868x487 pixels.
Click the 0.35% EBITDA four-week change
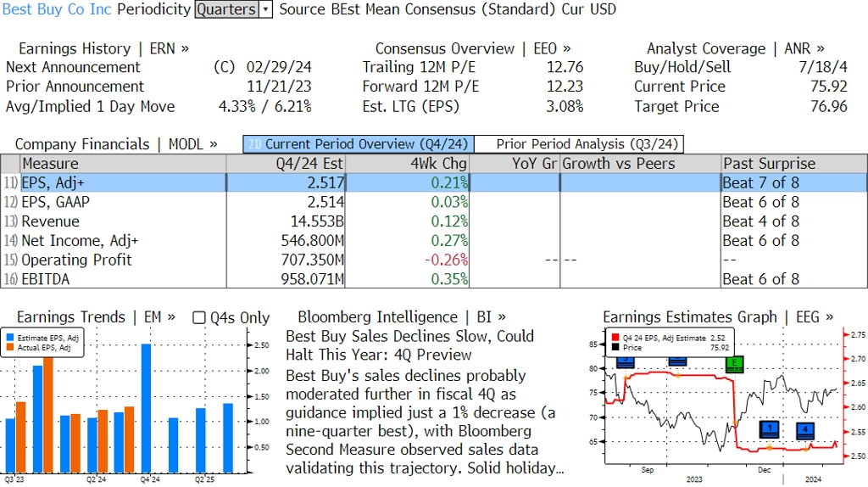coord(449,279)
